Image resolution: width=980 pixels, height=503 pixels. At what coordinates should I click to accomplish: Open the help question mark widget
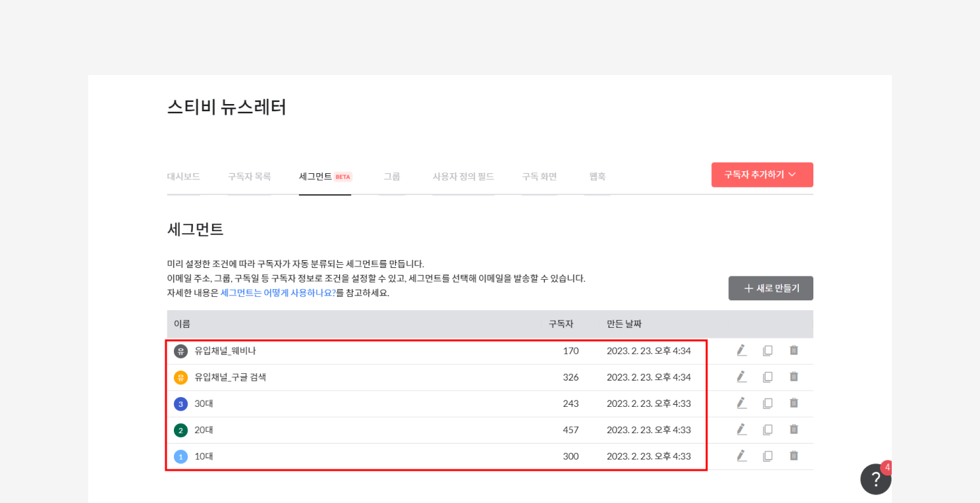[875, 479]
